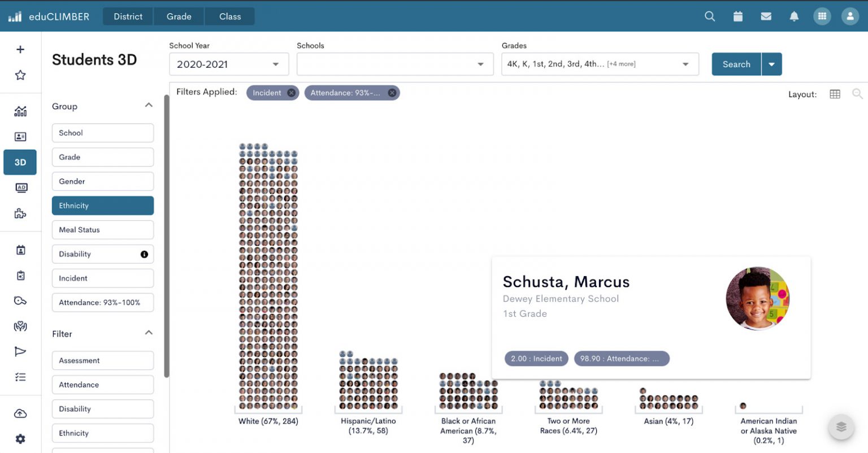Remove the Attendance filter chip
Viewport: 868px width, 453px height.
point(392,93)
